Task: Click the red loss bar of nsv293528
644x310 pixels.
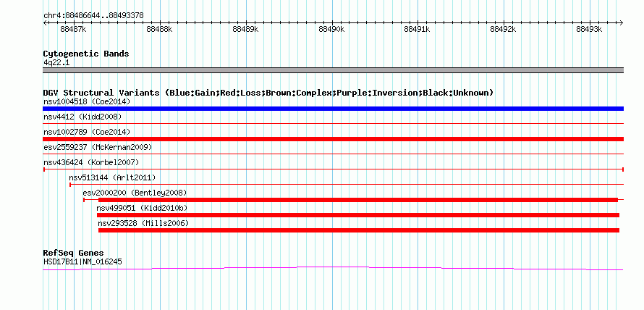Action: point(359,230)
